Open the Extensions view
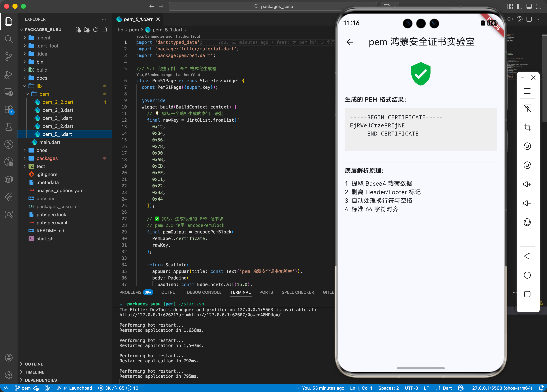Image resolution: width=547 pixels, height=392 pixels. coord(9,110)
